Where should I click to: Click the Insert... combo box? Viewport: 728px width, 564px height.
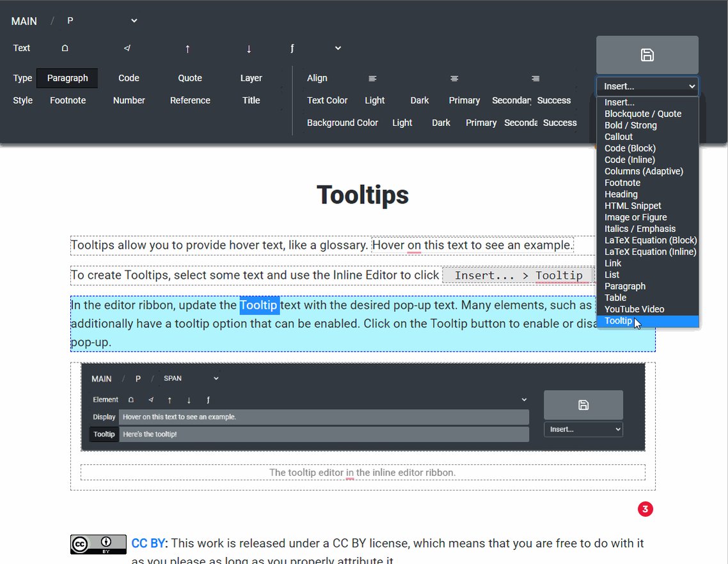(x=647, y=86)
